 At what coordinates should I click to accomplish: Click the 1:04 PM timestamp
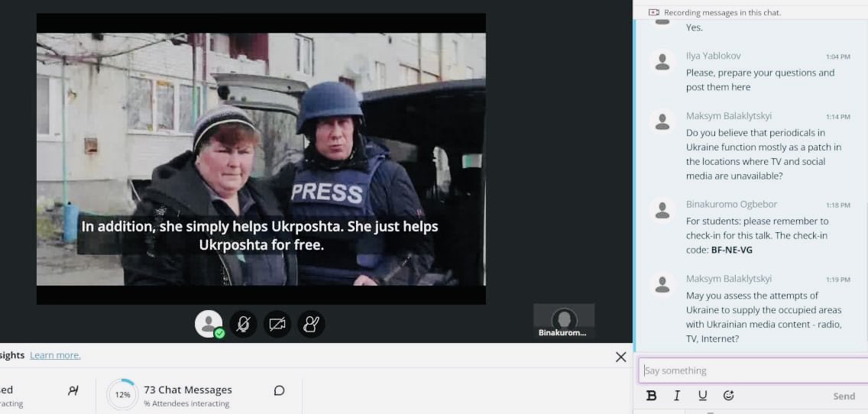(x=837, y=57)
